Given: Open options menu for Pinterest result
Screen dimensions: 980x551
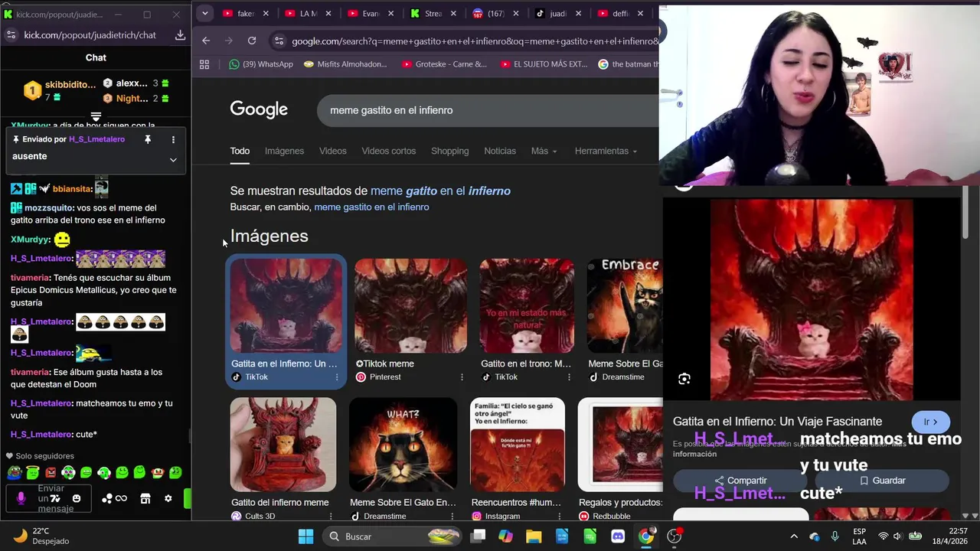Looking at the screenshot, I should tap(462, 377).
